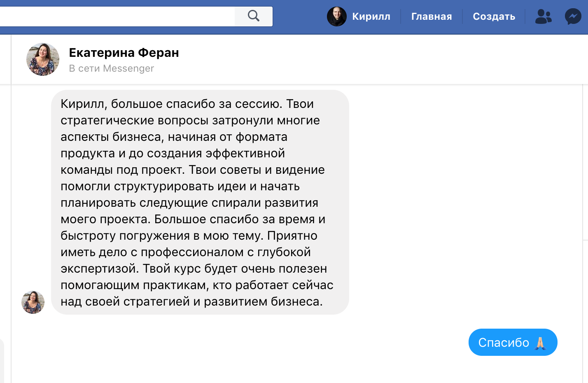
Task: Open friend requests people icon
Action: [543, 16]
